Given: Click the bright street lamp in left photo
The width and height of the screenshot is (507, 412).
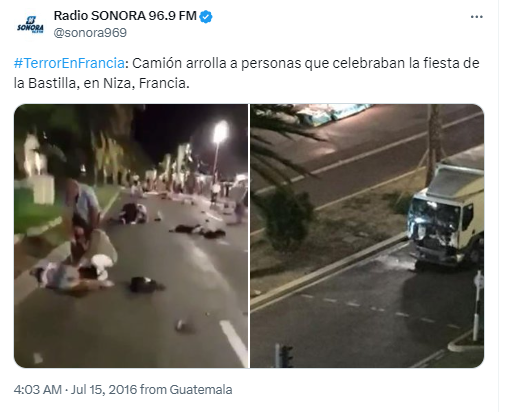Looking at the screenshot, I should tap(220, 132).
